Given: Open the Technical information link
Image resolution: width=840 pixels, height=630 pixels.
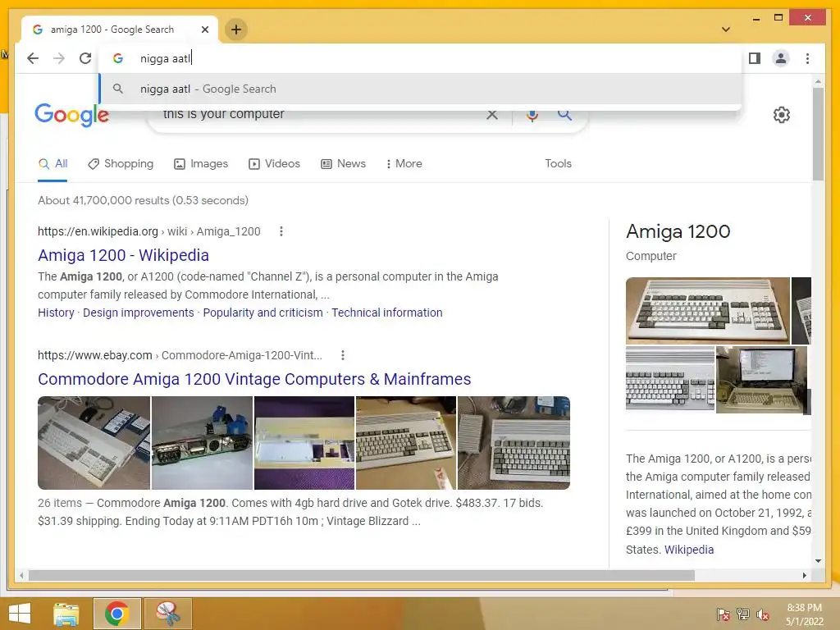Looking at the screenshot, I should [x=387, y=313].
